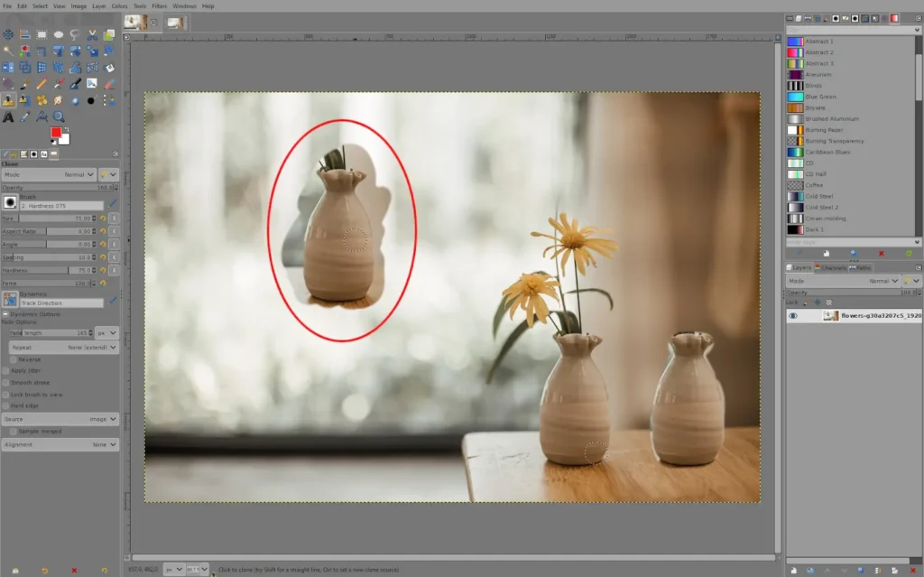924x577 pixels.
Task: Select the Eraser tool
Action: (x=108, y=84)
